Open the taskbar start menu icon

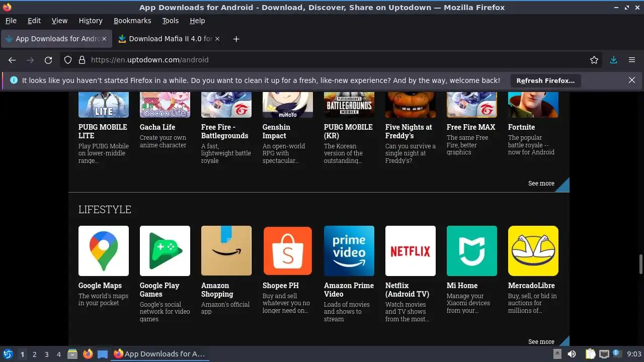[8, 354]
